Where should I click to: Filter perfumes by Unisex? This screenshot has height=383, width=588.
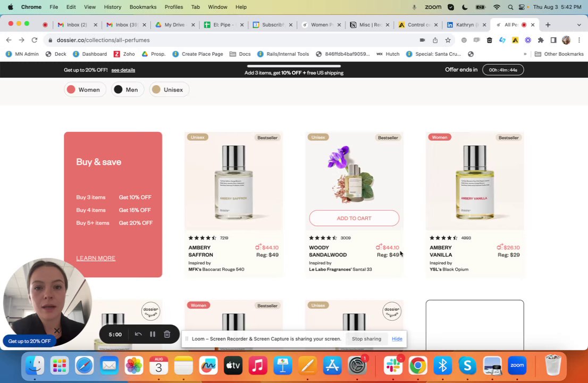[169, 90]
